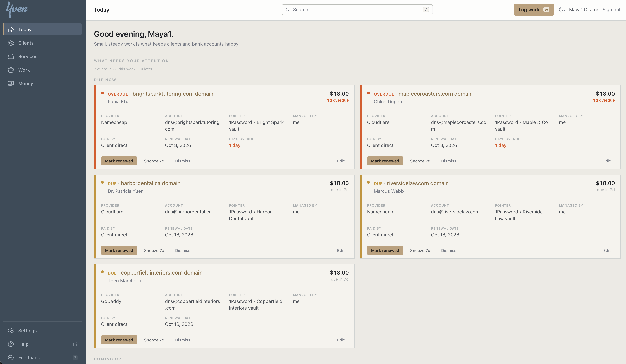Click the question badge beside Feedback

pyautogui.click(x=75, y=358)
